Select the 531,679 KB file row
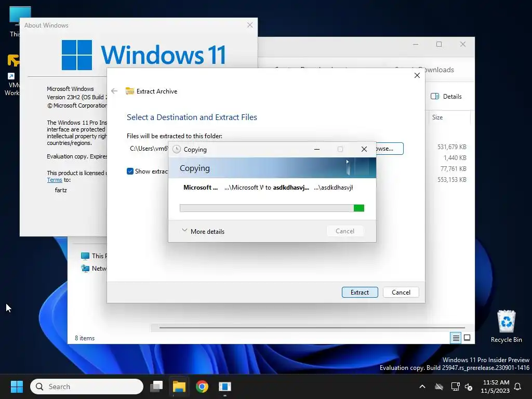 pyautogui.click(x=451, y=147)
